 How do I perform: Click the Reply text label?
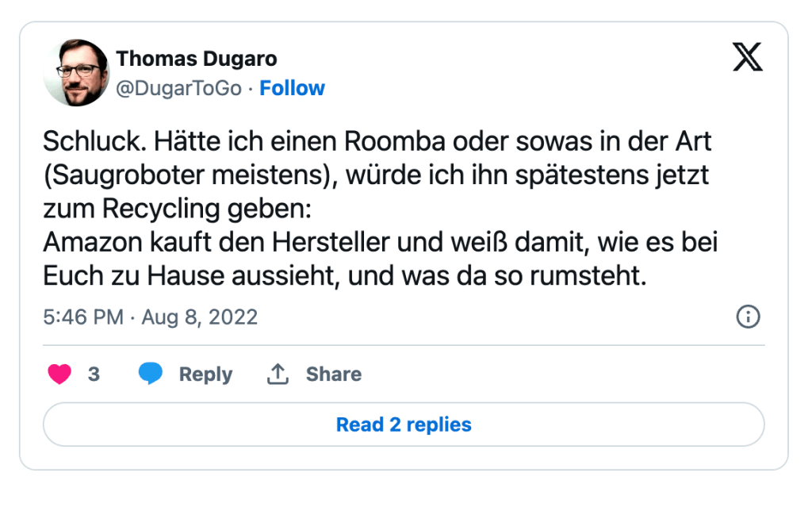coord(205,374)
